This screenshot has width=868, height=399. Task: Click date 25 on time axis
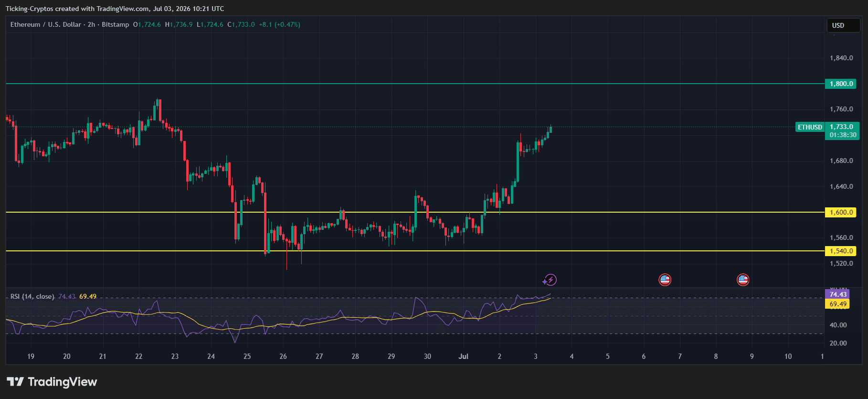[x=247, y=356]
